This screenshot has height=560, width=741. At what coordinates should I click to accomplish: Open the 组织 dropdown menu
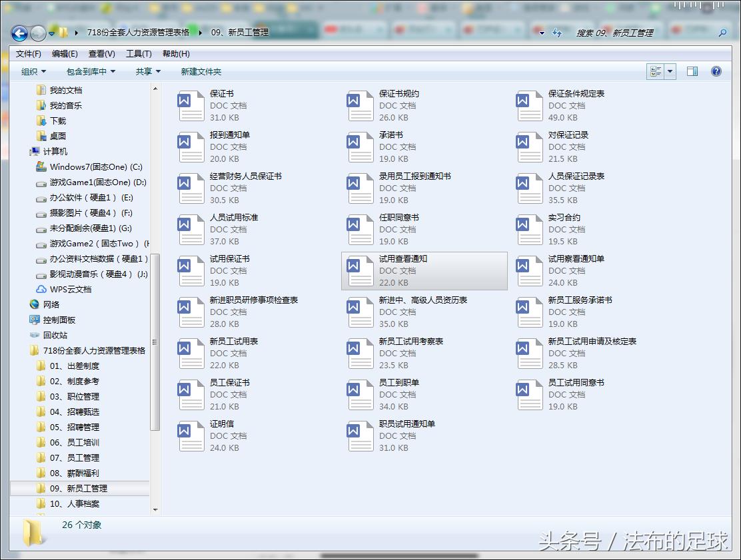32,71
